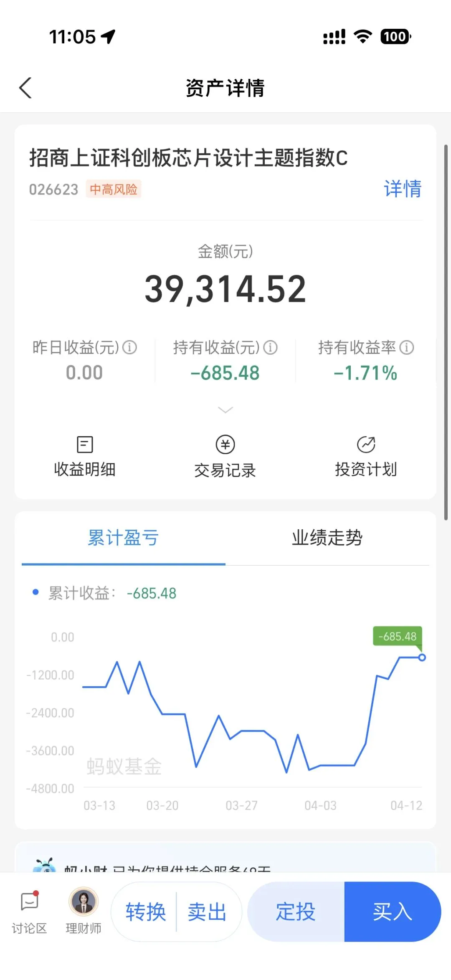Viewport: 451px width, 980px height.
Task: Tap the 04-03 date on chart axis
Action: [x=320, y=805]
